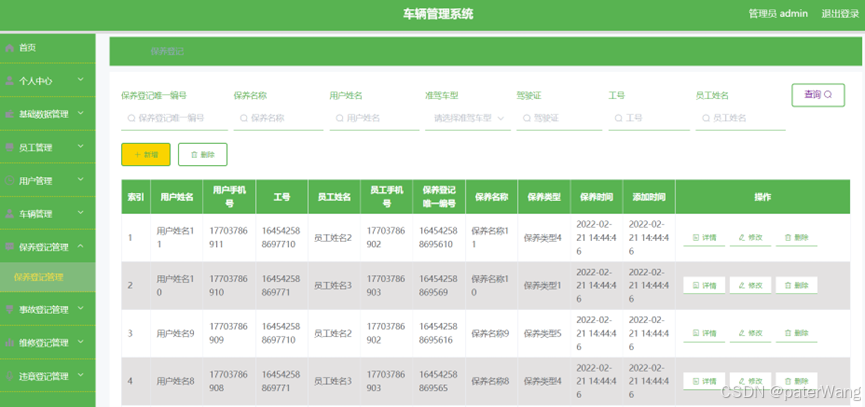This screenshot has width=865, height=407.
Task: Collapse the 保养登记管理 chevron
Action: [81, 245]
